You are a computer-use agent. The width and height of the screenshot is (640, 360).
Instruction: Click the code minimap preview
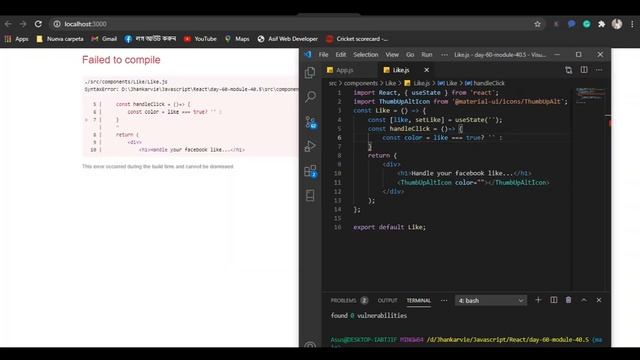click(590, 95)
